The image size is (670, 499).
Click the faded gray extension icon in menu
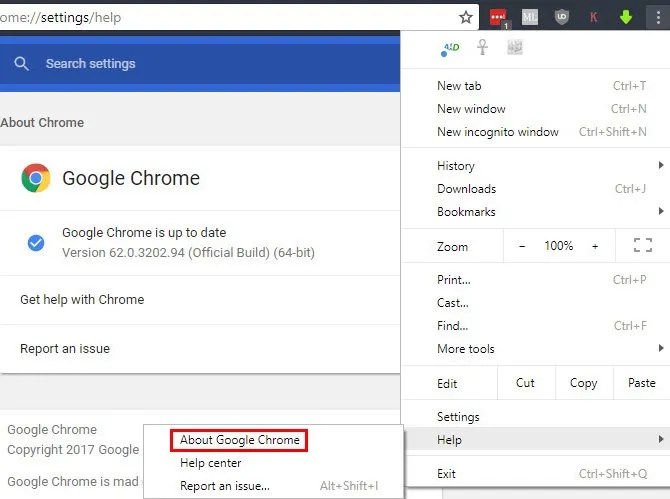(x=514, y=47)
